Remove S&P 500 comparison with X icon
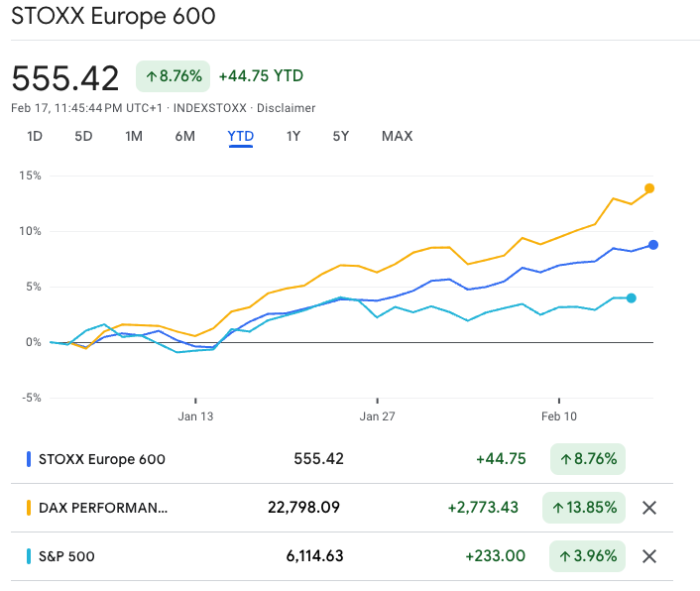Image resolution: width=700 pixels, height=591 pixels. coord(649,556)
